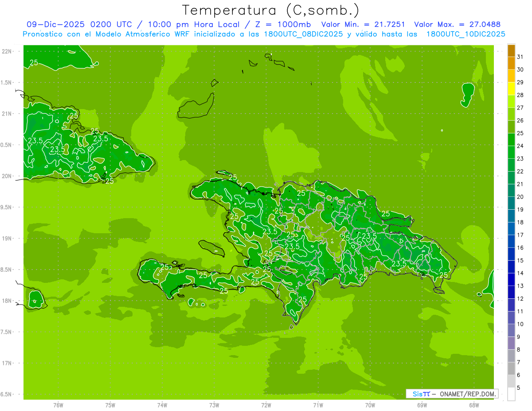Click the 9.5N latitude axis label
Screen dimensions: 532x411
7,207
